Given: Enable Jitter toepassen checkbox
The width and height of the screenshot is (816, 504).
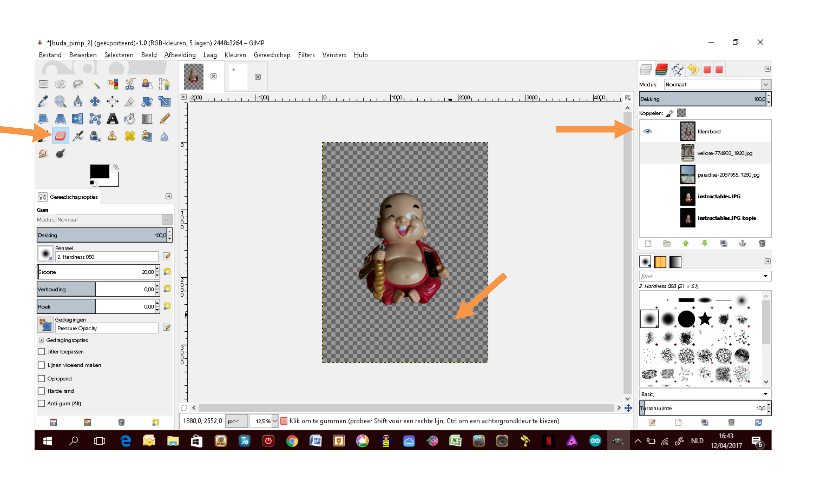Looking at the screenshot, I should [41, 351].
